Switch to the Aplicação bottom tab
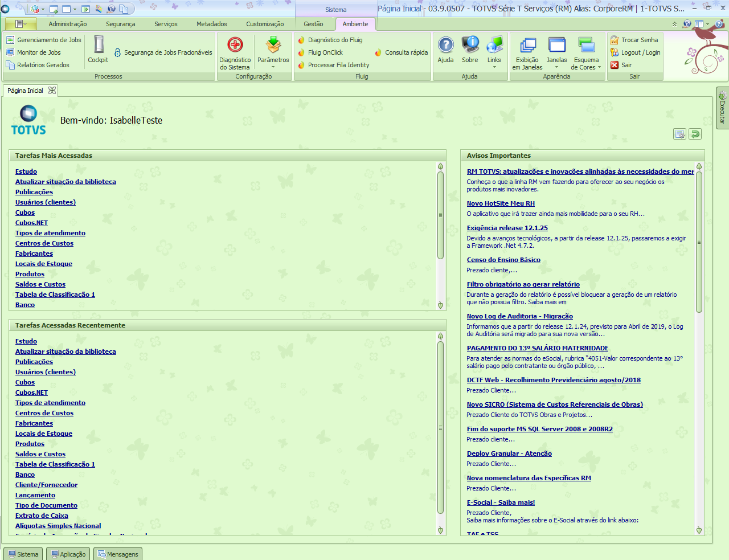 click(x=68, y=554)
